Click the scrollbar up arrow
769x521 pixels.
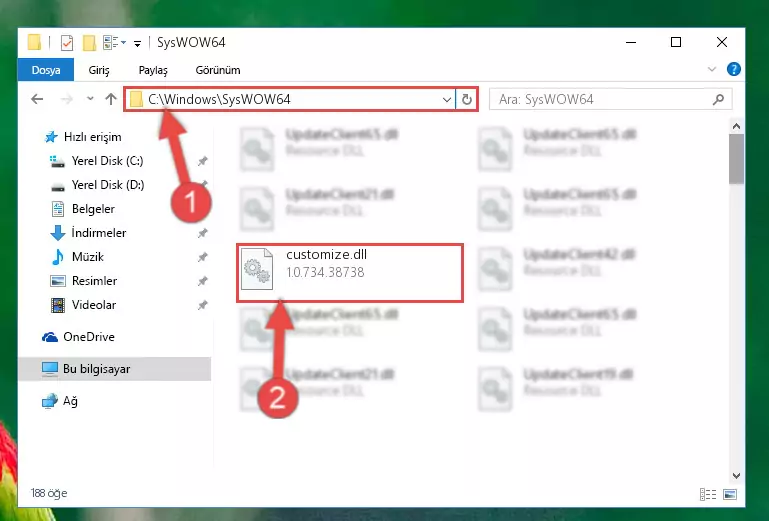[x=736, y=126]
